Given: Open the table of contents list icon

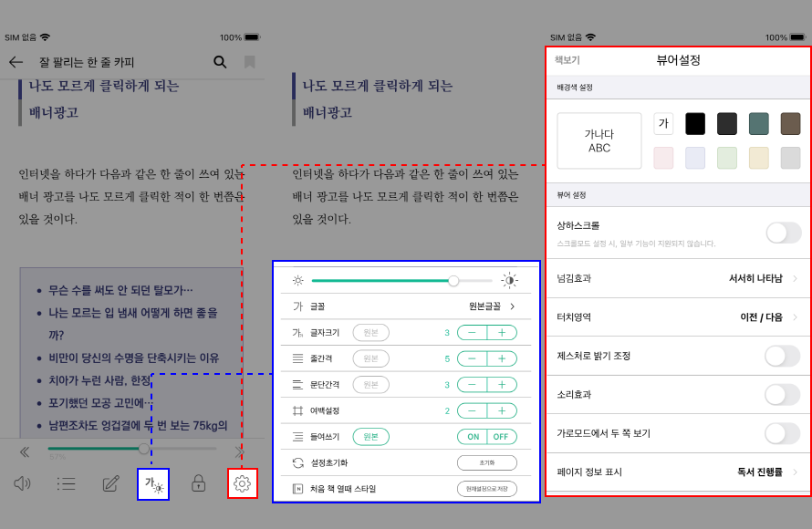Looking at the screenshot, I should (x=67, y=483).
